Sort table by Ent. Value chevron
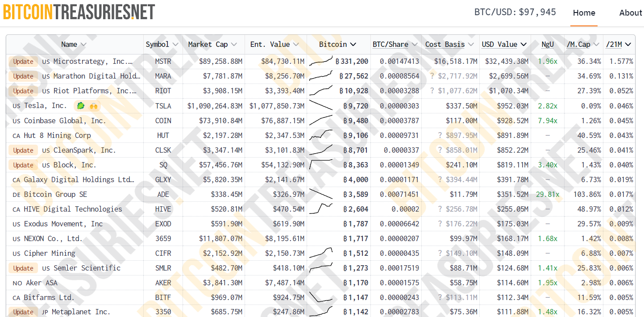The image size is (644, 317). tap(296, 45)
